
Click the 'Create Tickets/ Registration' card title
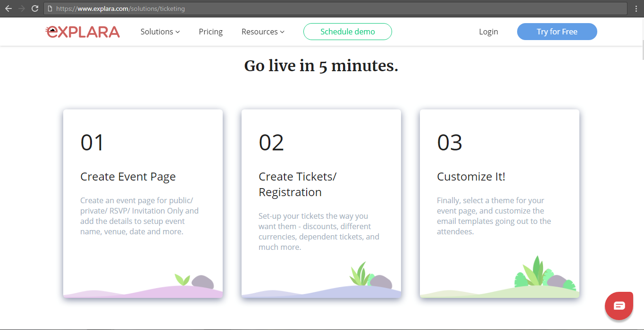(x=298, y=184)
